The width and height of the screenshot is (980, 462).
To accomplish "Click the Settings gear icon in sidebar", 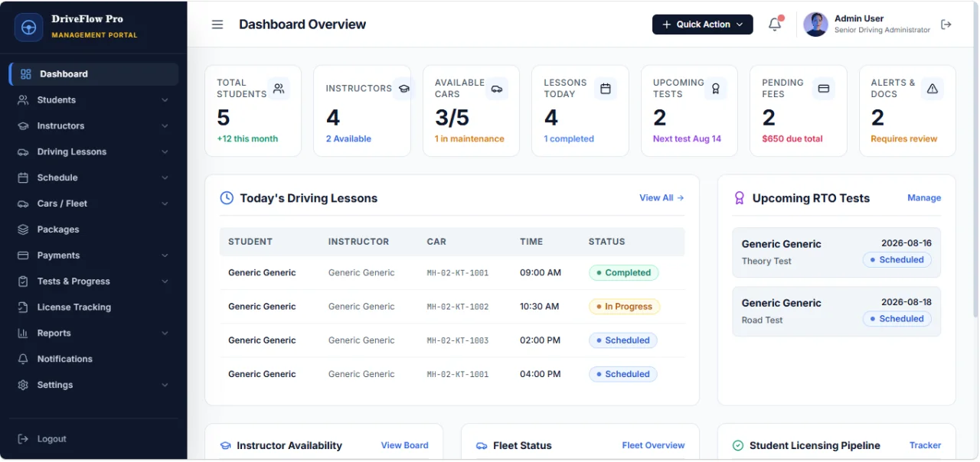I will click(x=23, y=385).
